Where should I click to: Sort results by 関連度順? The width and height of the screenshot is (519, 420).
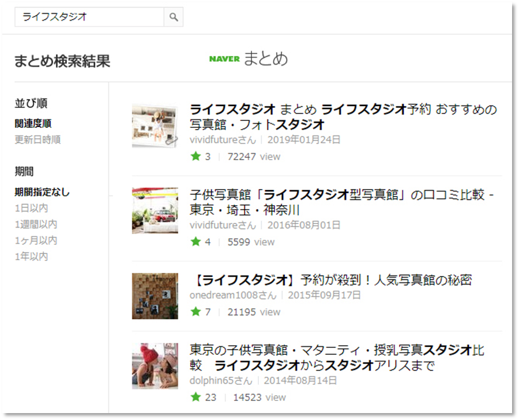pos(33,124)
